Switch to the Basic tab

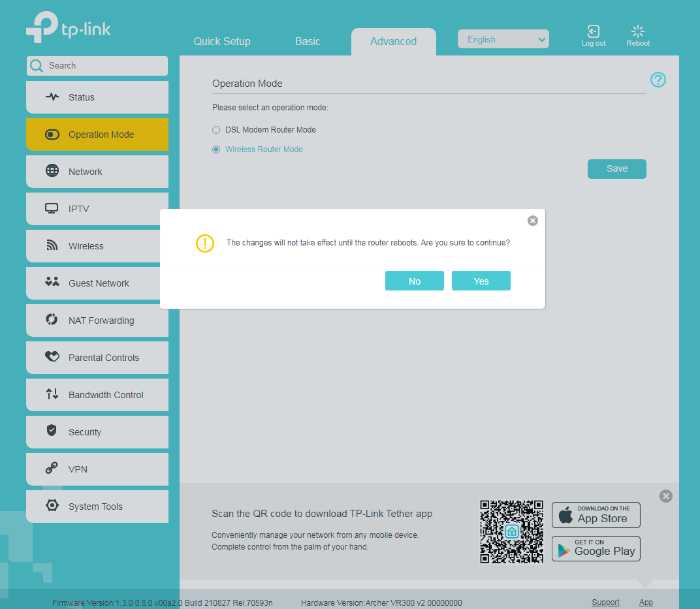click(x=308, y=42)
